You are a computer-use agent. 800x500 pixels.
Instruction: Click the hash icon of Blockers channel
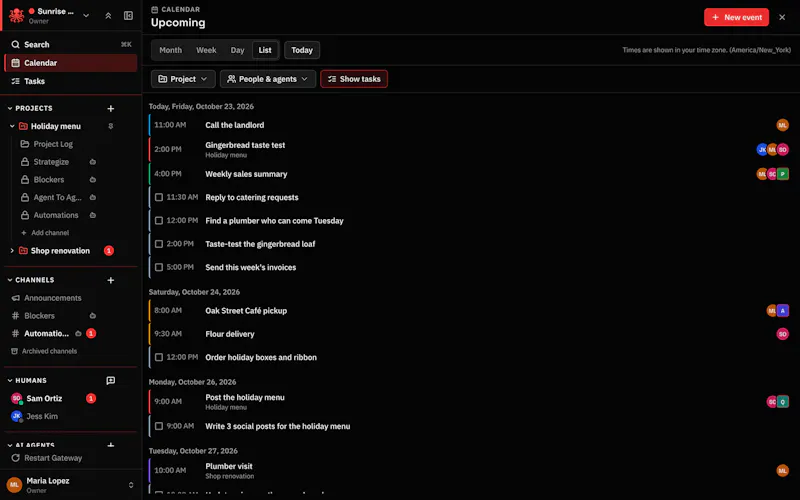(15, 316)
